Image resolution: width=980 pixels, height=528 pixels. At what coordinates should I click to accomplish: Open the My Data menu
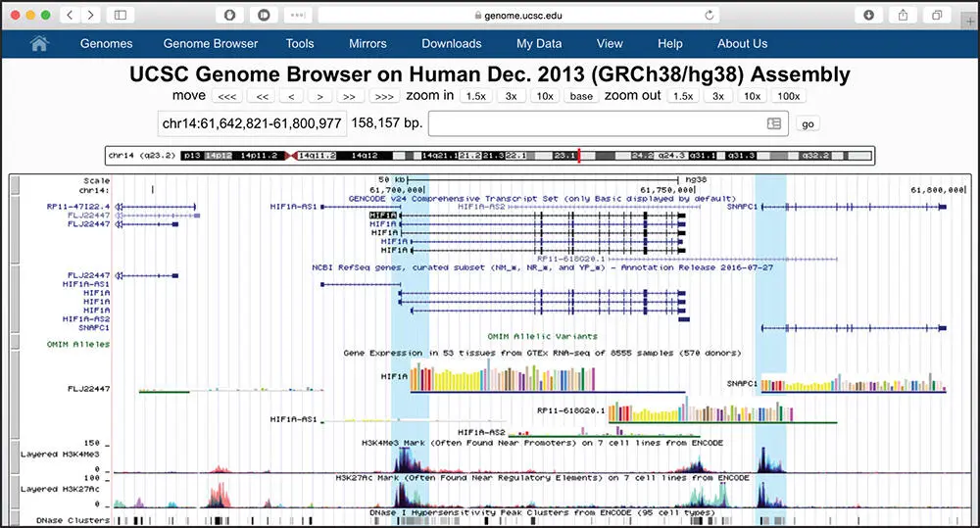pos(539,44)
